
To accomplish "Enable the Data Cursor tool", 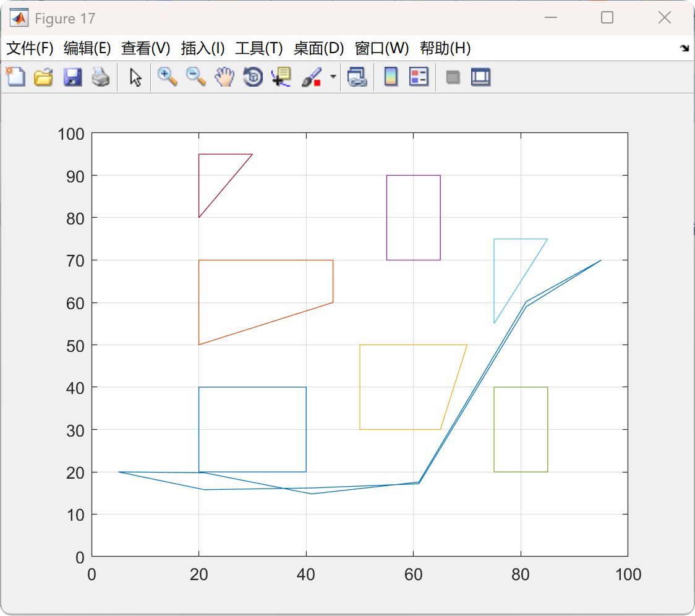I will 281,77.
